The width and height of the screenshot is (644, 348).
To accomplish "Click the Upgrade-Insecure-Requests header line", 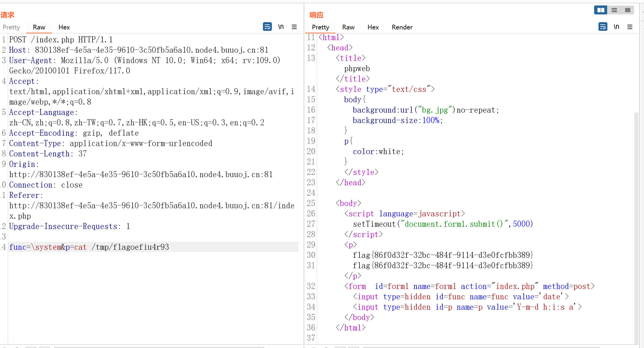I will (69, 226).
